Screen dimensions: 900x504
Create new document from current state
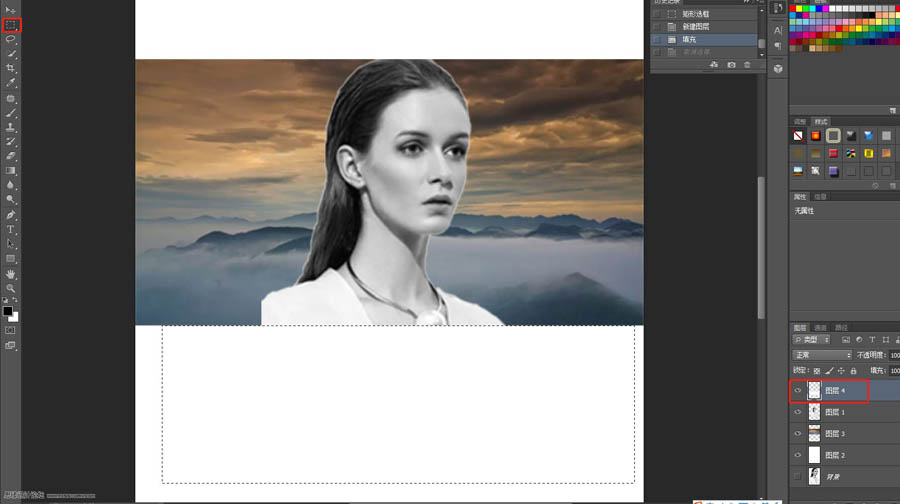pos(713,65)
